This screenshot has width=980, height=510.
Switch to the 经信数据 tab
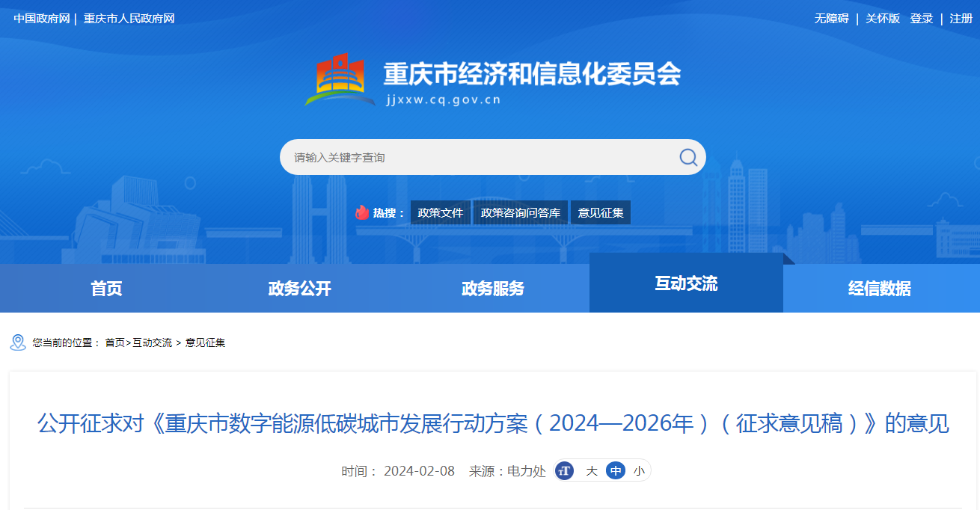point(880,289)
